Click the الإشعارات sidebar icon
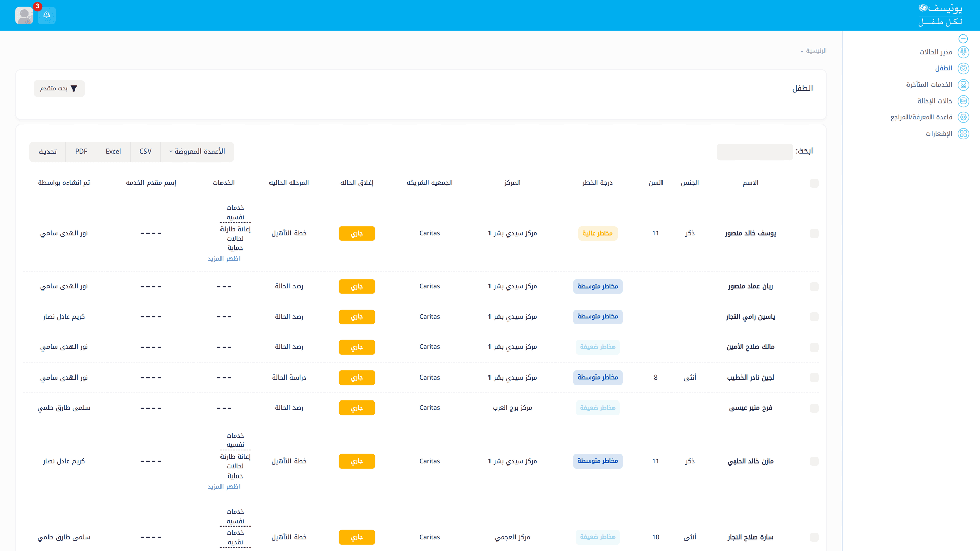Viewport: 980px width, 551px height. coord(963,134)
